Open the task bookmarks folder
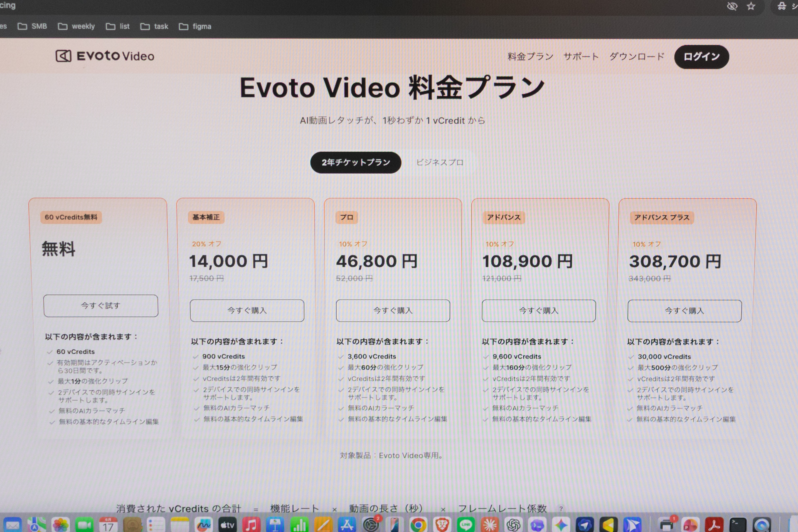The image size is (798, 532). point(154,26)
